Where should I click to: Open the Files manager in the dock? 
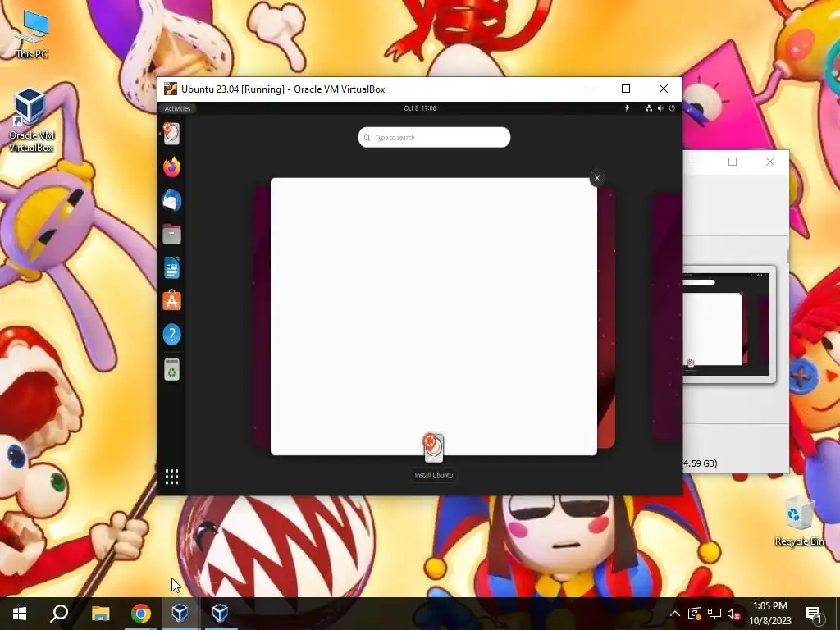click(x=171, y=235)
